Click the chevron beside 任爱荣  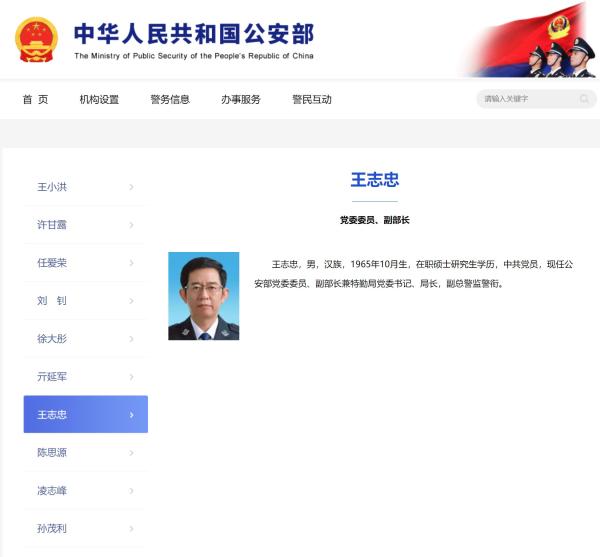click(131, 263)
